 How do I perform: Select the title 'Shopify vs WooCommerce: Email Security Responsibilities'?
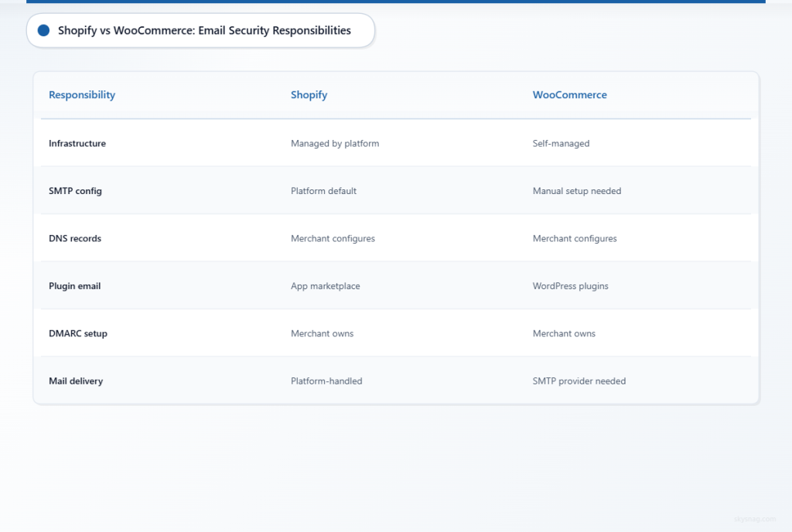pyautogui.click(x=204, y=30)
